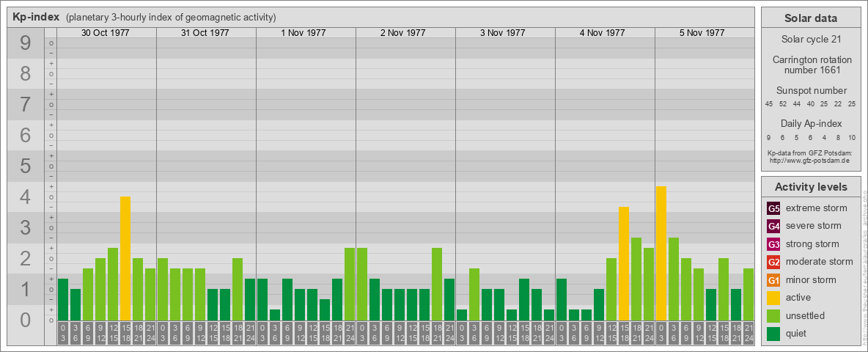Click the G1 minor storm legend icon

coord(773,279)
